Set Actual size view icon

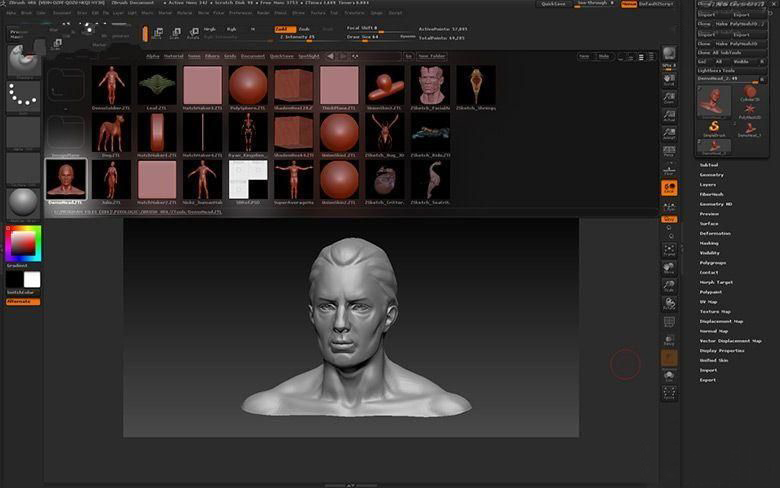pyautogui.click(x=669, y=115)
